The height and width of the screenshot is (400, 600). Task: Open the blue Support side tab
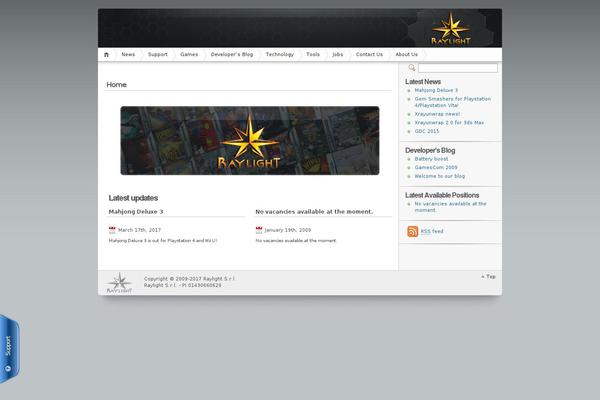click(9, 349)
